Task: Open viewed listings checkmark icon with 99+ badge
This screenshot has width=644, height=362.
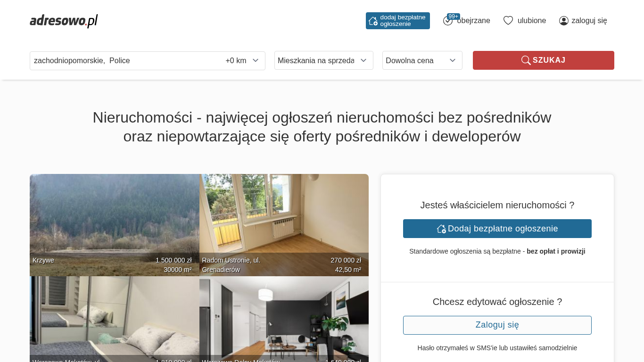Action: (x=448, y=20)
